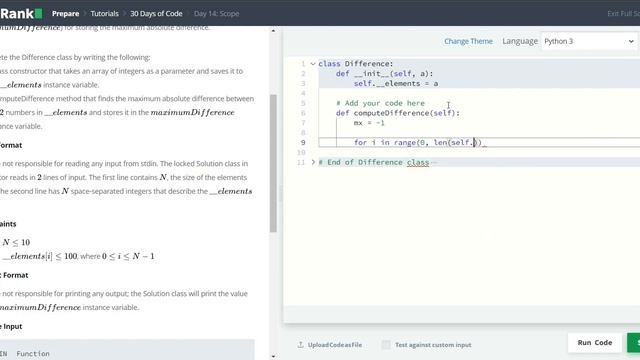Collapse the class Difference code fold
This screenshot has width=640, height=360.
[313, 64]
